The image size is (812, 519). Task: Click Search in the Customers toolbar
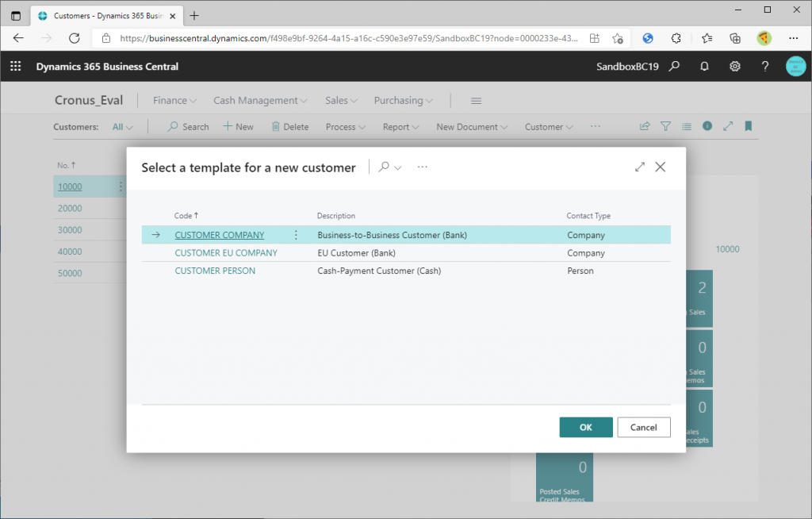tap(188, 127)
